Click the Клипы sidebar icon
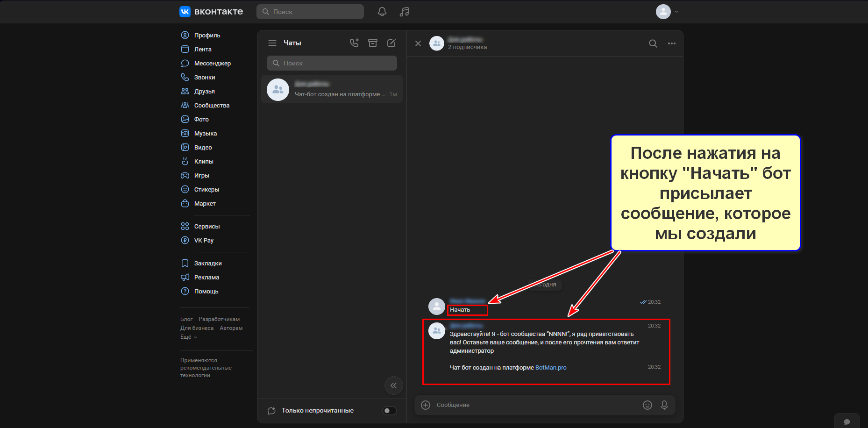The height and width of the screenshot is (428, 868). (x=185, y=161)
